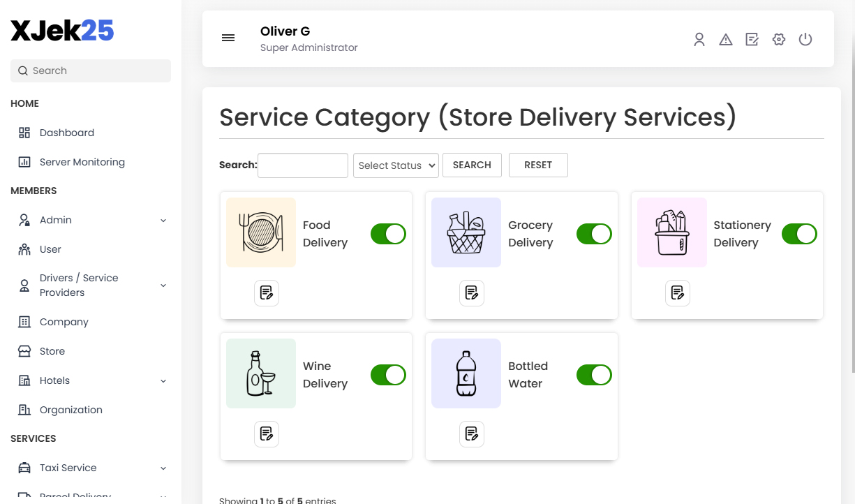855x504 pixels.
Task: Expand the Taxi Service section
Action: coord(69,468)
